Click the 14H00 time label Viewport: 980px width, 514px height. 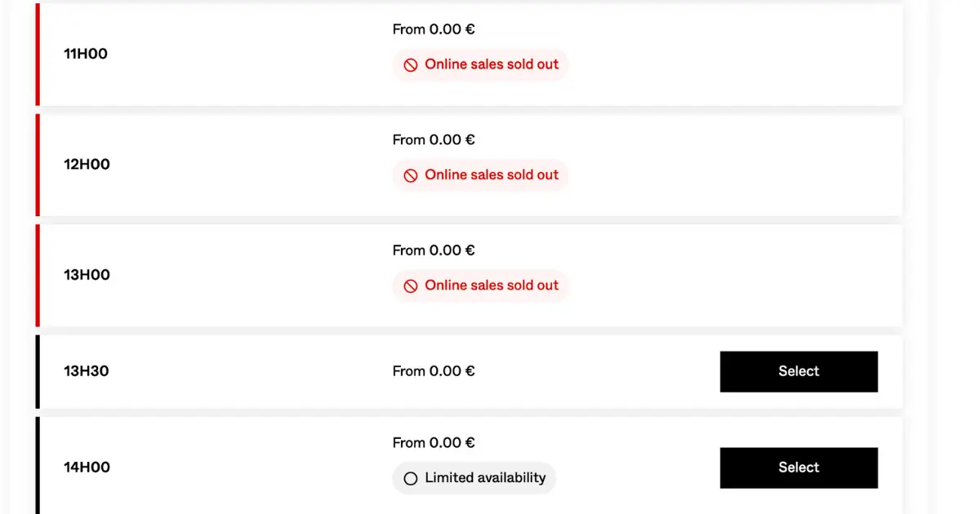[87, 467]
